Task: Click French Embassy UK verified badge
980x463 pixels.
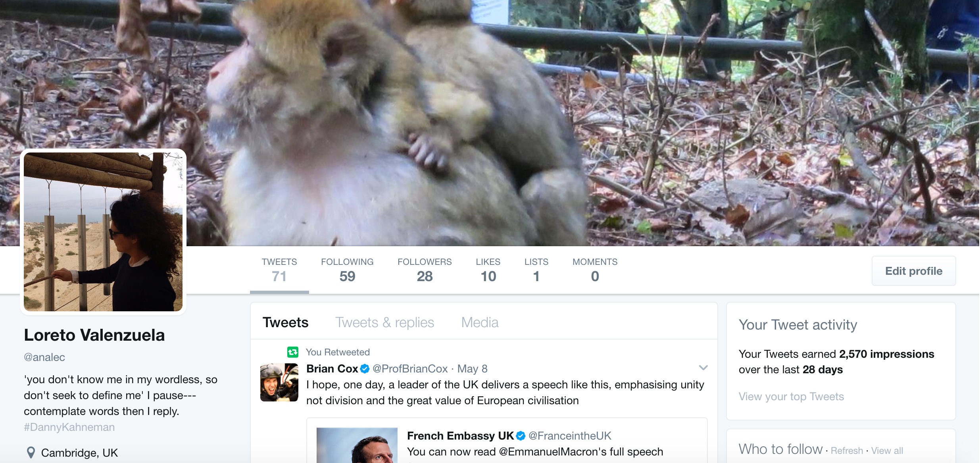Action: pyautogui.click(x=521, y=436)
